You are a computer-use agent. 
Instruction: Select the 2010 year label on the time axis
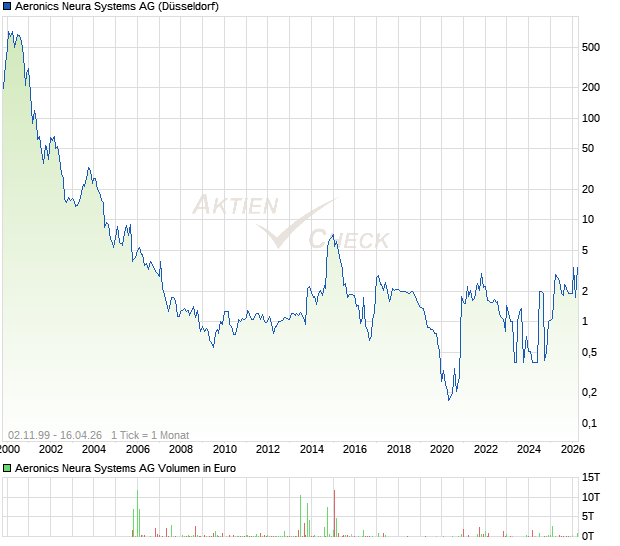tap(224, 450)
